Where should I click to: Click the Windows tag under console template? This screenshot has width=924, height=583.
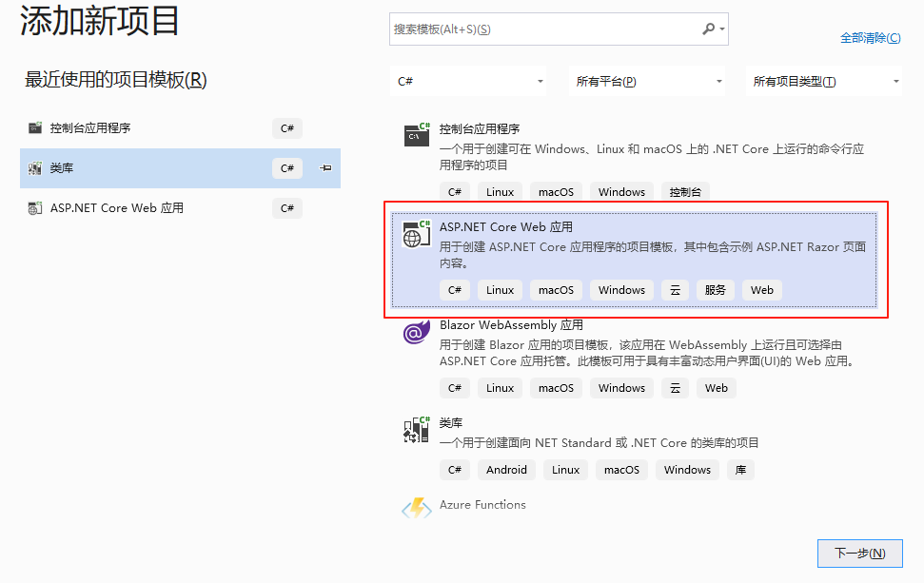pyautogui.click(x=621, y=192)
